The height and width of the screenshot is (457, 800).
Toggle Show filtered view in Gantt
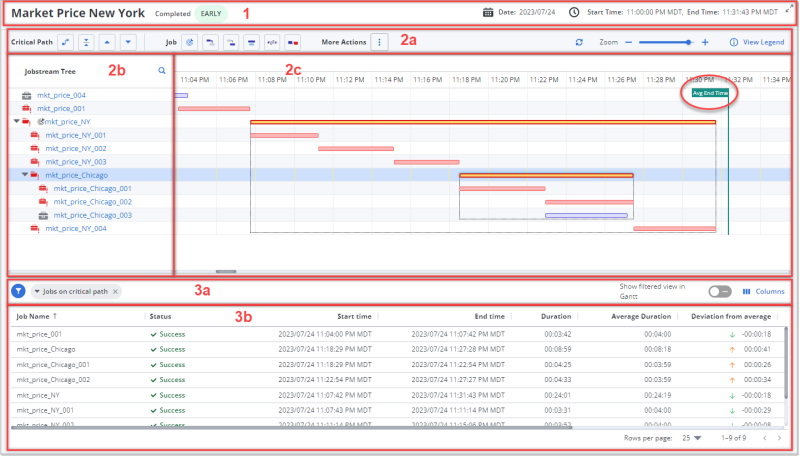click(718, 291)
